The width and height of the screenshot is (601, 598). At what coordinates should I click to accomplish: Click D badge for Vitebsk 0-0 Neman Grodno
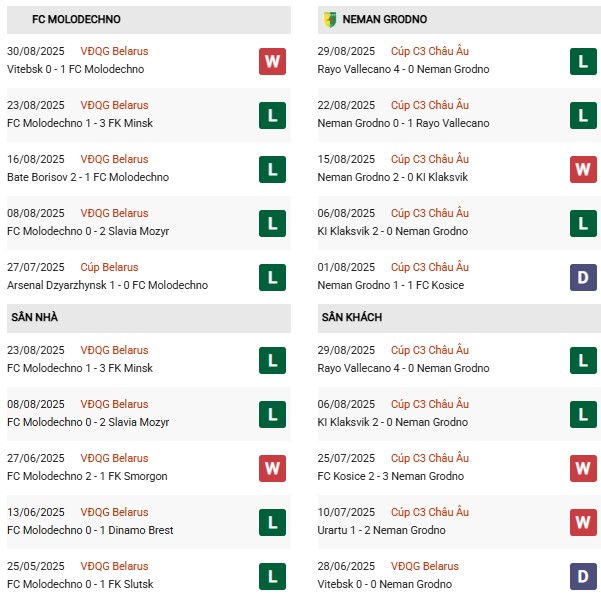point(583,577)
